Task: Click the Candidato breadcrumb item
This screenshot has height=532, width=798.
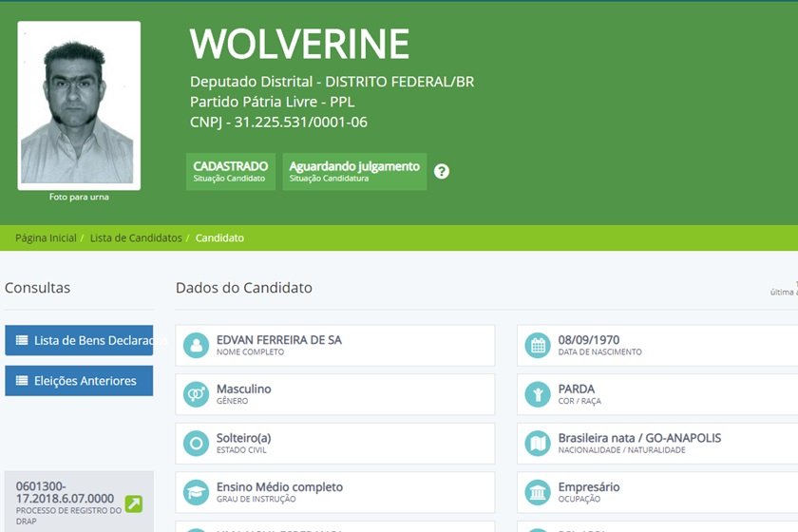Action: click(x=219, y=237)
